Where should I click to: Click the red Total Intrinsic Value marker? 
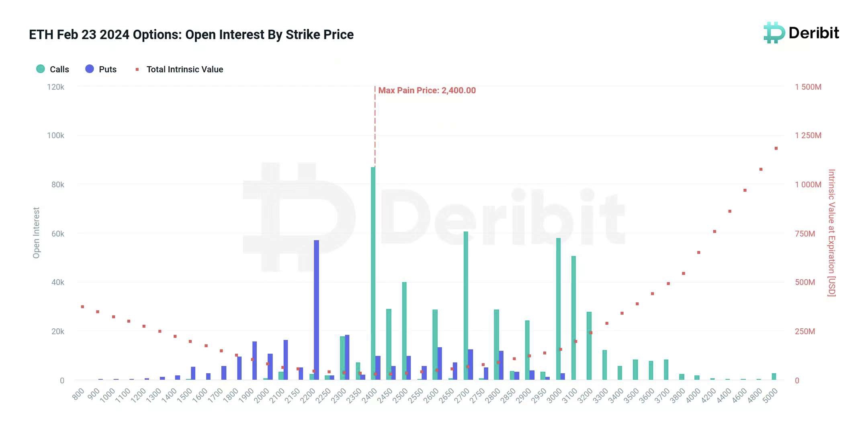coord(137,70)
